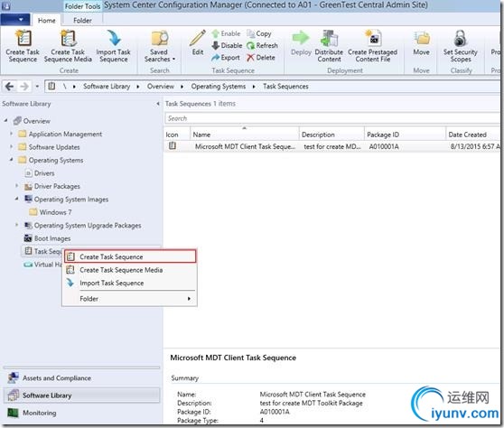This screenshot has height=428, width=504.
Task: Open Software Library workspace
Action: (x=81, y=395)
